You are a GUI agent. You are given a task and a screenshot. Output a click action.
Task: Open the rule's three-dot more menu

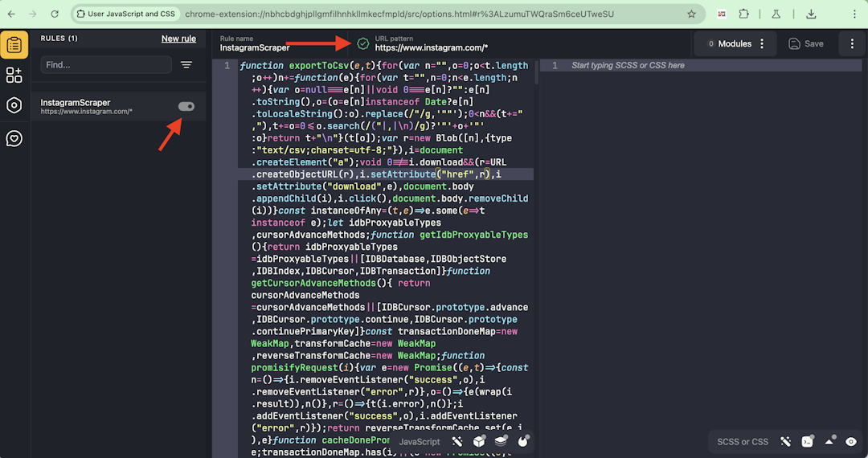[851, 44]
